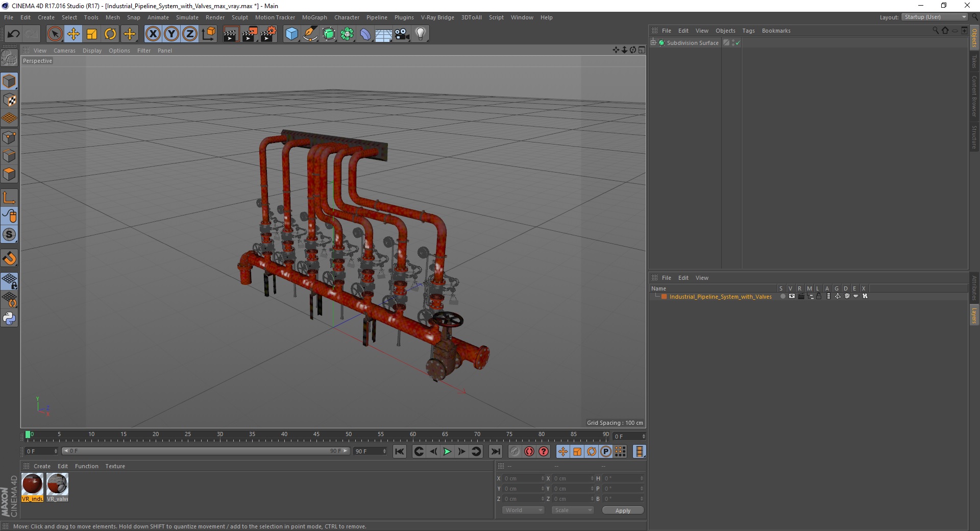Switch to Texture mode

point(9,100)
